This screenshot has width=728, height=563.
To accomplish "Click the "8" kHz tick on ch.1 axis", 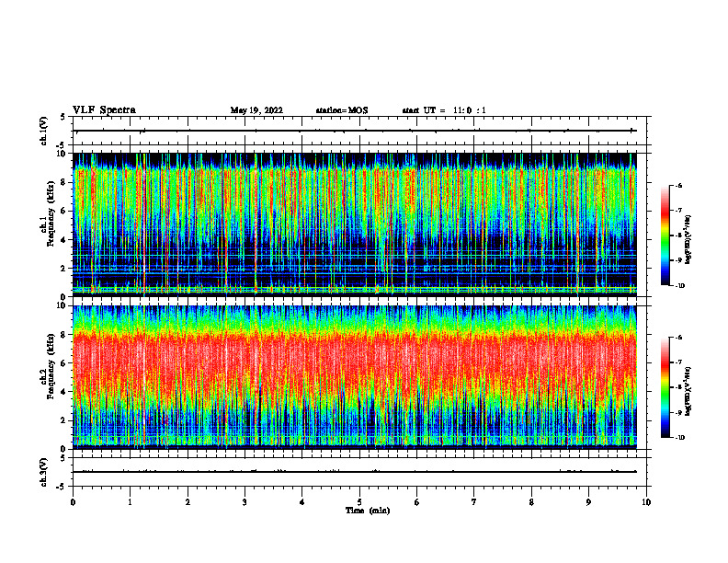I will [x=64, y=182].
